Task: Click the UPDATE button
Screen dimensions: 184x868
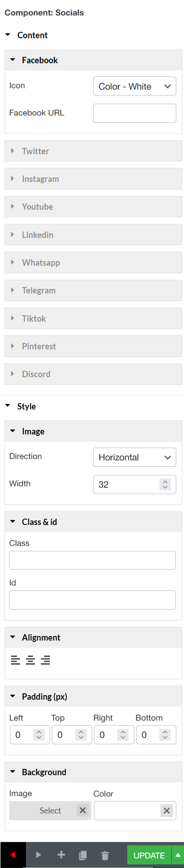Action: click(x=149, y=855)
